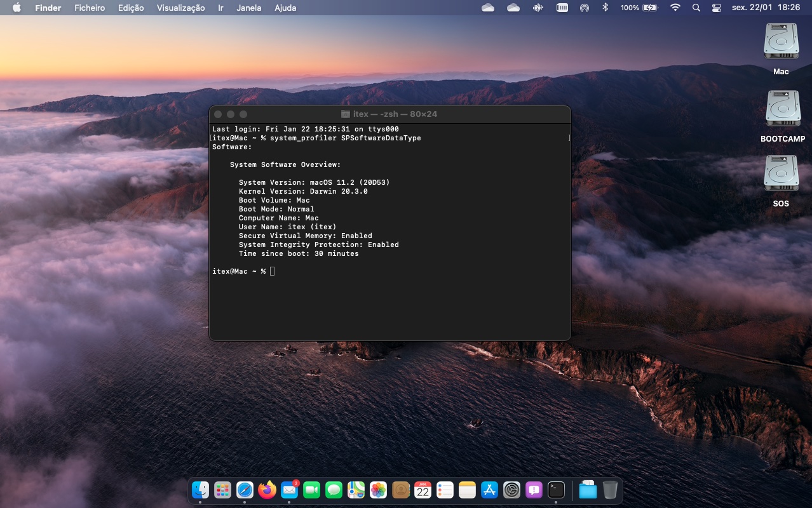Screen dimensions: 812x508
Task: Click the System Version: macOS 11.2 line
Action: (315, 182)
